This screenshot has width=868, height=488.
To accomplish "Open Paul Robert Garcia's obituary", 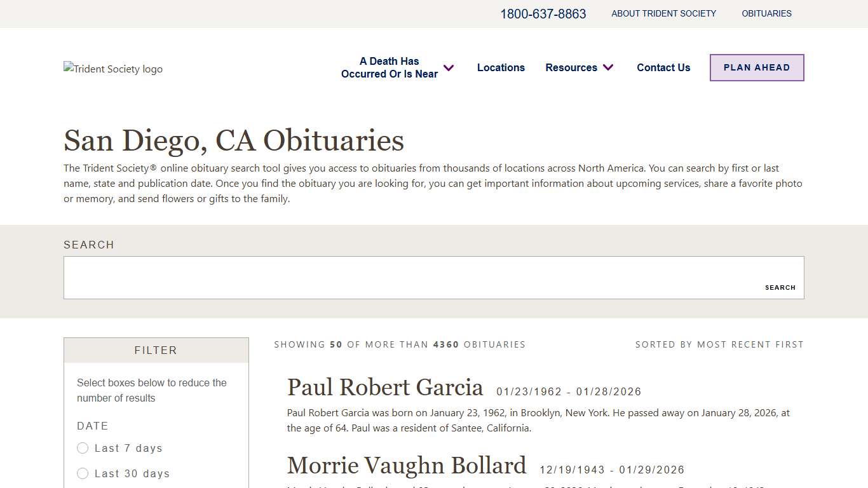I will [x=385, y=388].
